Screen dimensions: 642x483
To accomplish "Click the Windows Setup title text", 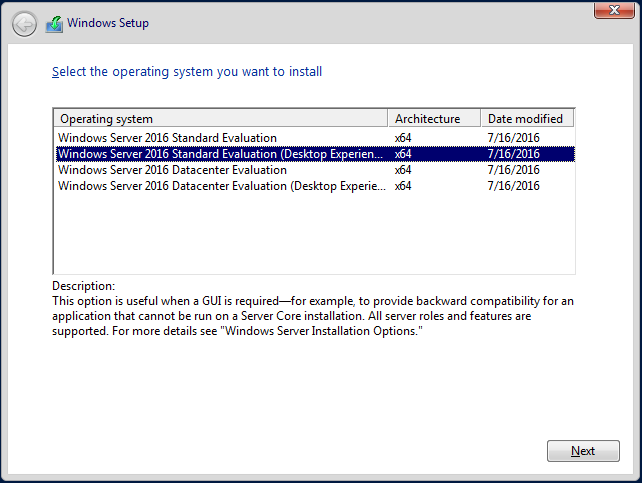I will point(108,23).
